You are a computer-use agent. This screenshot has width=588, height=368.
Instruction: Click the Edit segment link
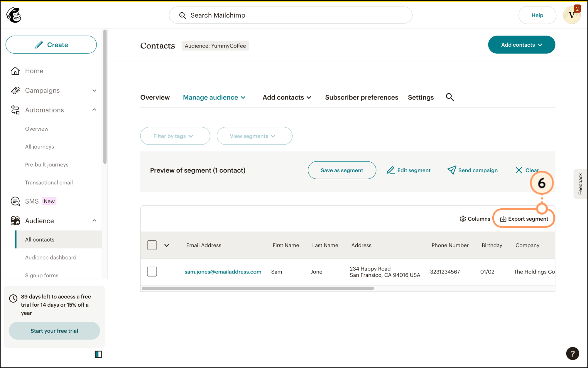(x=408, y=170)
